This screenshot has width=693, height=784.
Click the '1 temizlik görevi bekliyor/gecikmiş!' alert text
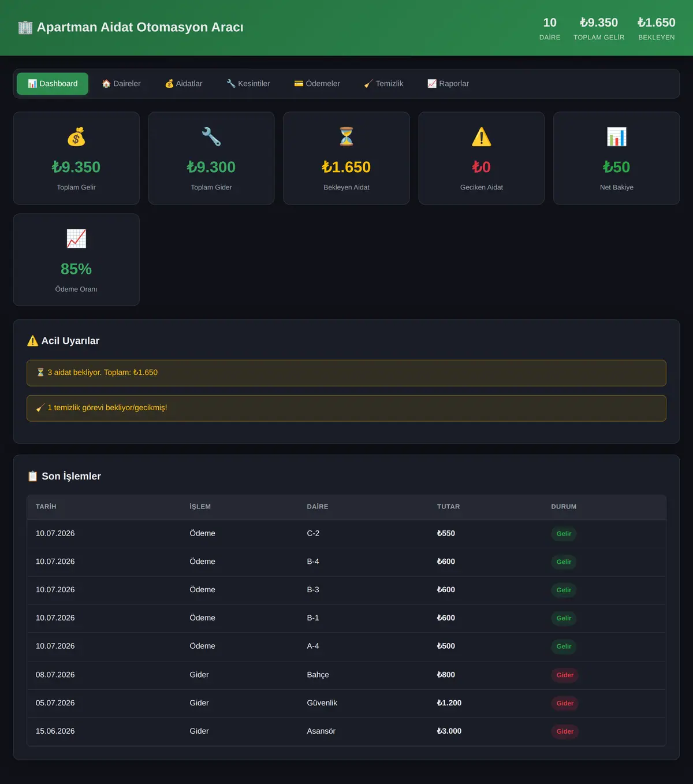click(x=107, y=408)
